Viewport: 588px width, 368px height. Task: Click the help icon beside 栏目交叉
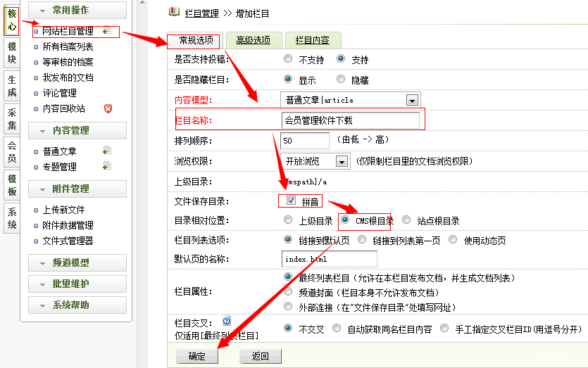click(227, 321)
